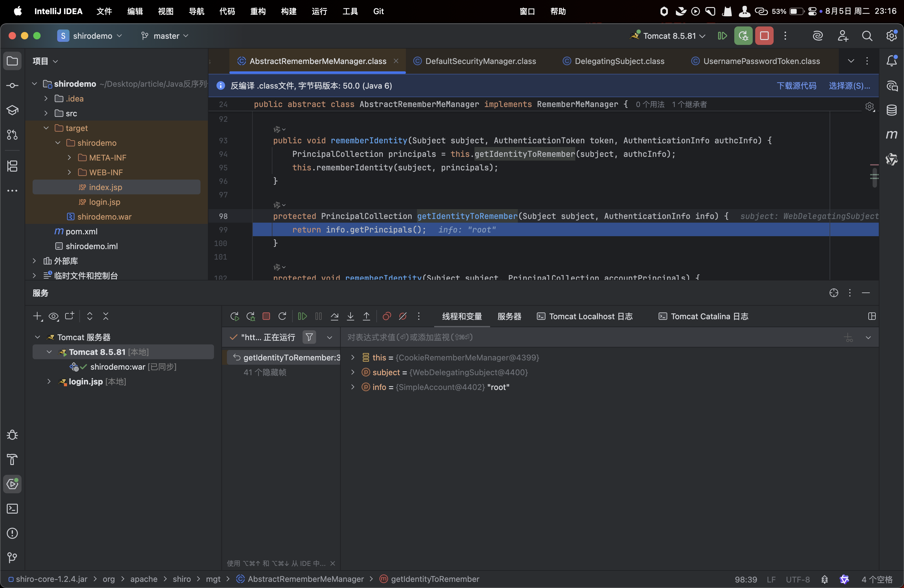
Task: Toggle the thread frames filter button
Action: [309, 337]
